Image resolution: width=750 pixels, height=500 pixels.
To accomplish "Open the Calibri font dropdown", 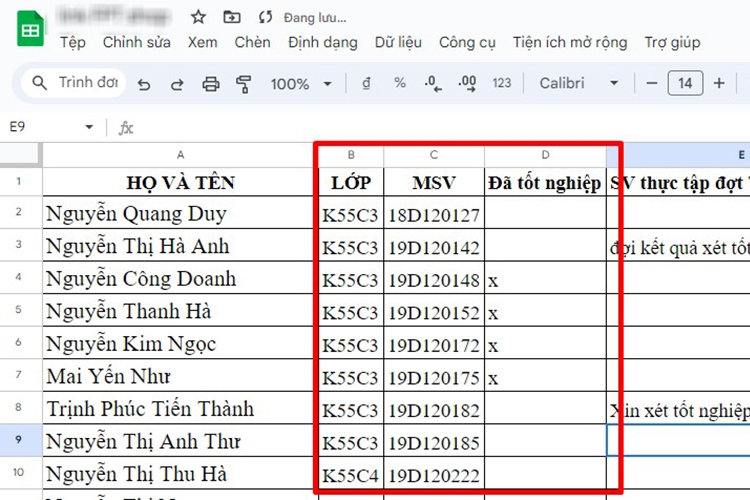I will (579, 83).
